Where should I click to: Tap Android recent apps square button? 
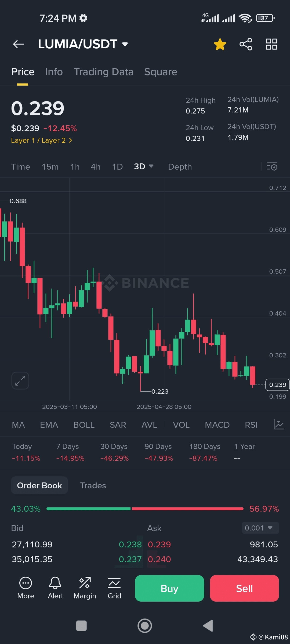click(81, 626)
